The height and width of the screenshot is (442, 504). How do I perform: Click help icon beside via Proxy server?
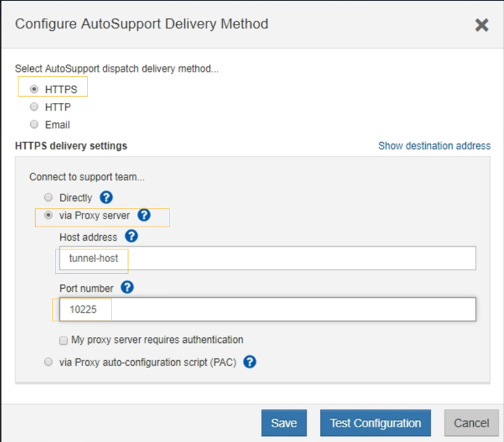click(144, 215)
